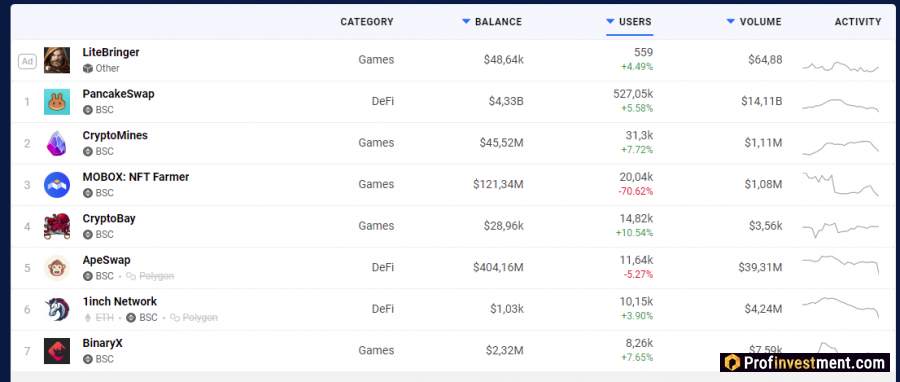Screen dimensions: 900x382
Task: Select the ETH chain icon under 1inch Network
Action: pyautogui.click(x=88, y=317)
